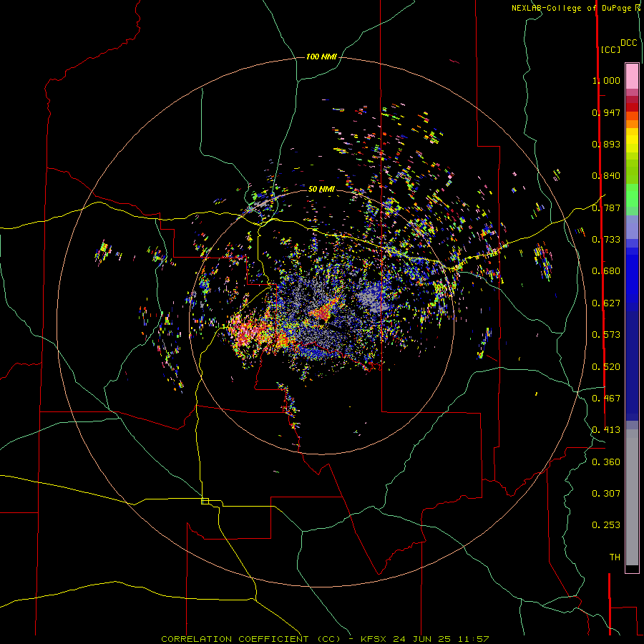Click the red-orange high-CC echo cluster near radar center
Screen dimensions: 644x644
[324, 311]
